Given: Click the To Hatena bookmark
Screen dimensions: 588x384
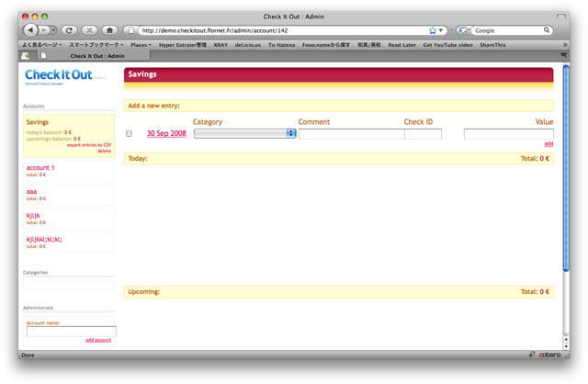Looking at the screenshot, I should pos(281,45).
